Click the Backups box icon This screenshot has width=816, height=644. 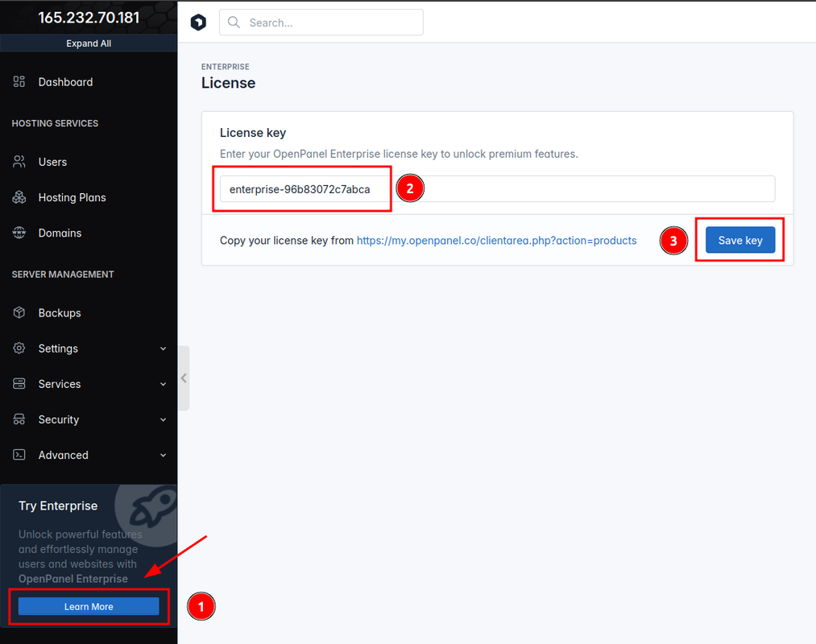click(x=19, y=312)
